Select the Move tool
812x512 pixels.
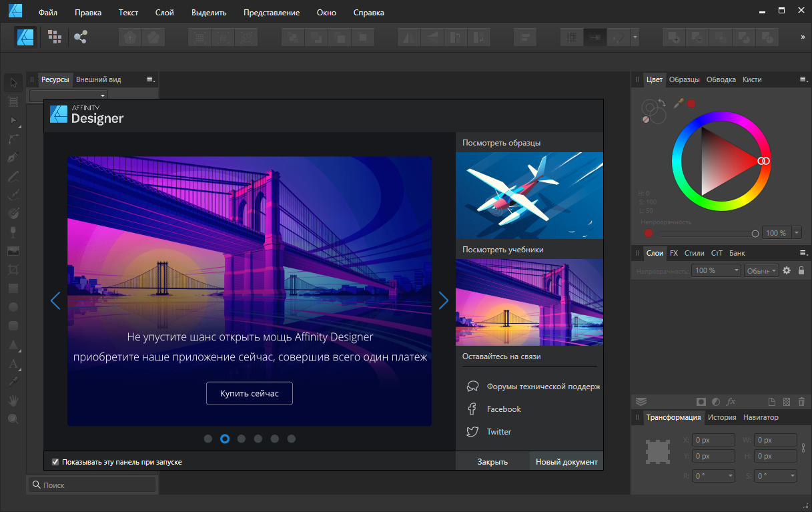click(x=13, y=83)
